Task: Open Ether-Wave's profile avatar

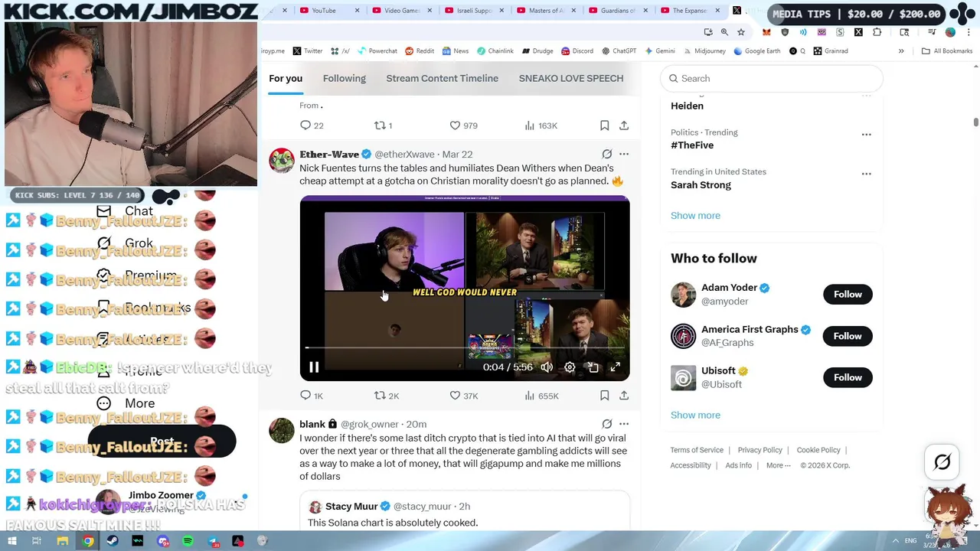Action: [281, 161]
